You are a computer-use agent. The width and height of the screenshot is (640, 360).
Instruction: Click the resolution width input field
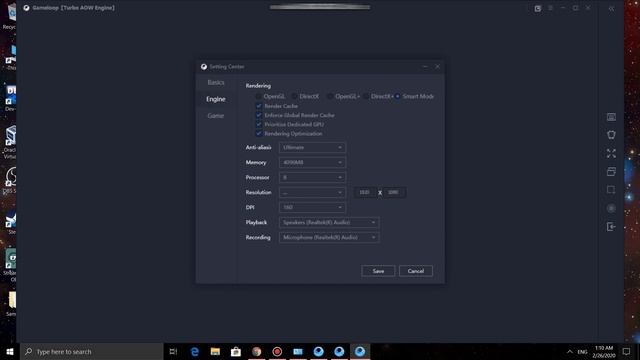365,192
